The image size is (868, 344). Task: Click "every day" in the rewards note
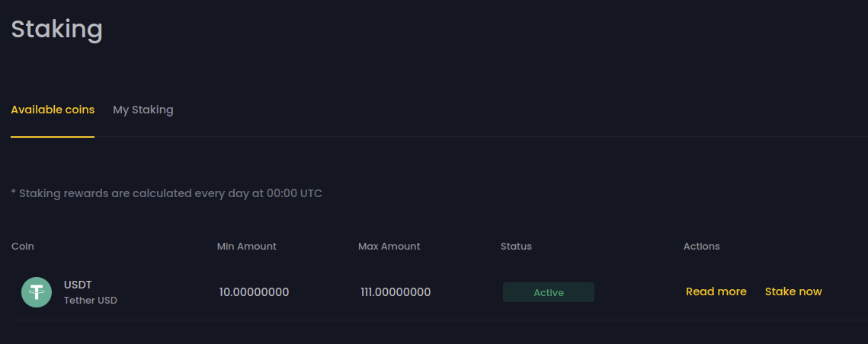pyautogui.click(x=222, y=193)
